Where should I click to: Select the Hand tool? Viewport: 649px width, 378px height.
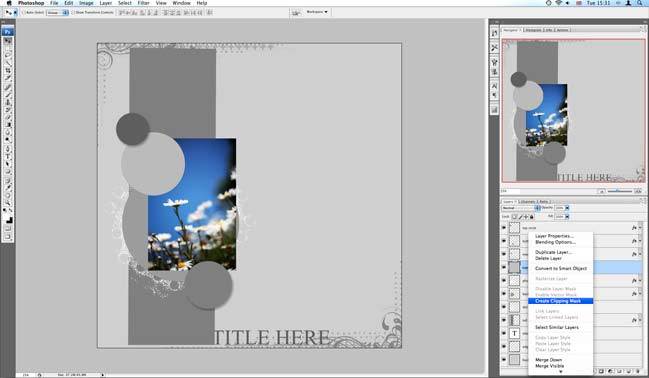[8, 195]
